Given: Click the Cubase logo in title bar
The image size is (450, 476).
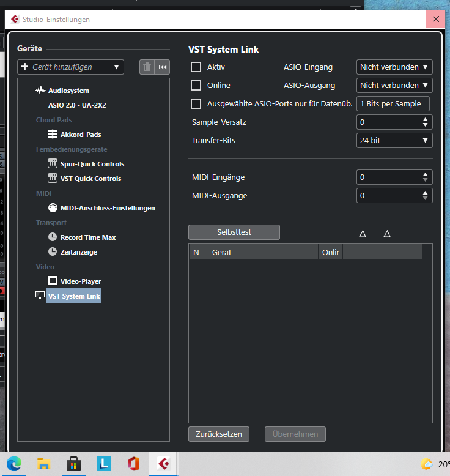Looking at the screenshot, I should point(15,20).
